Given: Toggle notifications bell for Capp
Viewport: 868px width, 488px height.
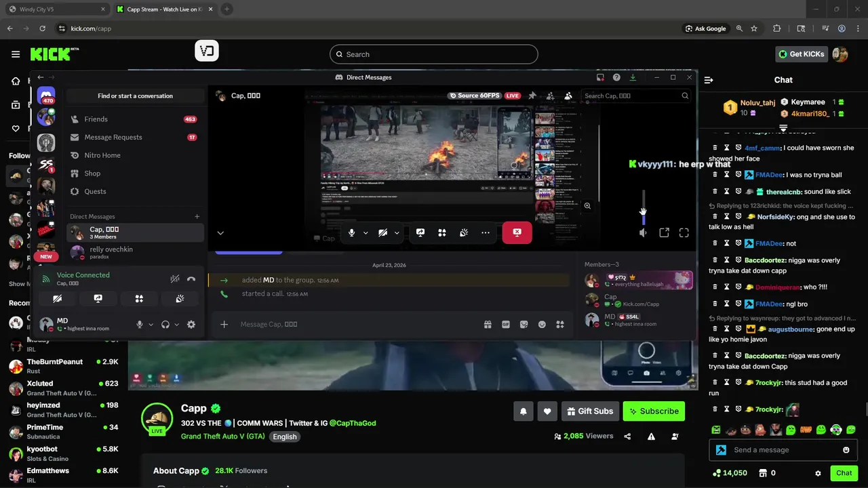Looking at the screenshot, I should [x=524, y=411].
